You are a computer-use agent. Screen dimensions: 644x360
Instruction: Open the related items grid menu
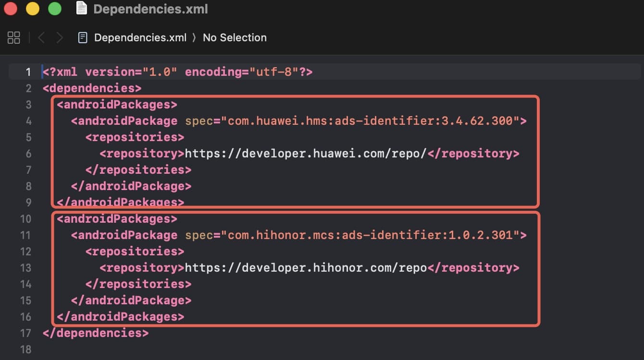pos(14,37)
